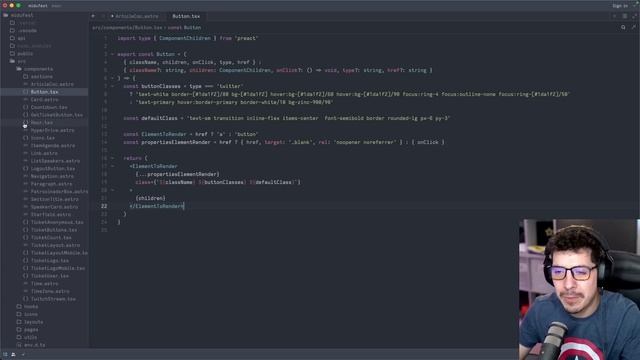Open LogoutButton.tsx file

pyautogui.click(x=53, y=169)
